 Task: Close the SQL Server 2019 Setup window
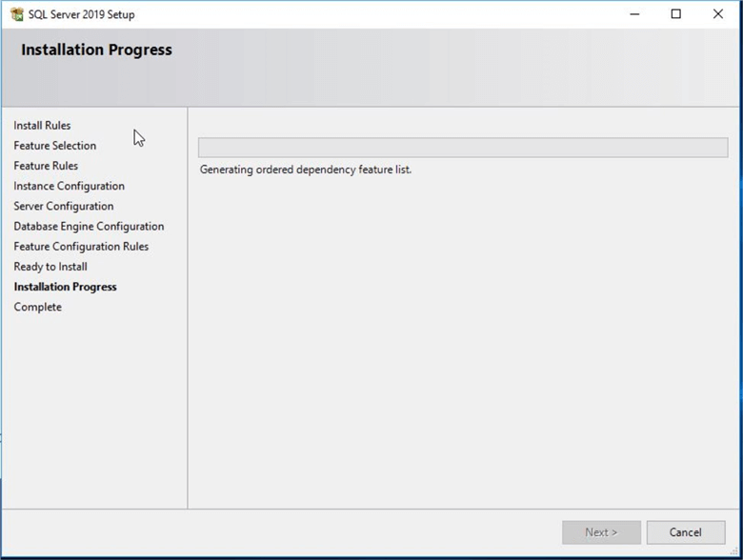point(718,14)
